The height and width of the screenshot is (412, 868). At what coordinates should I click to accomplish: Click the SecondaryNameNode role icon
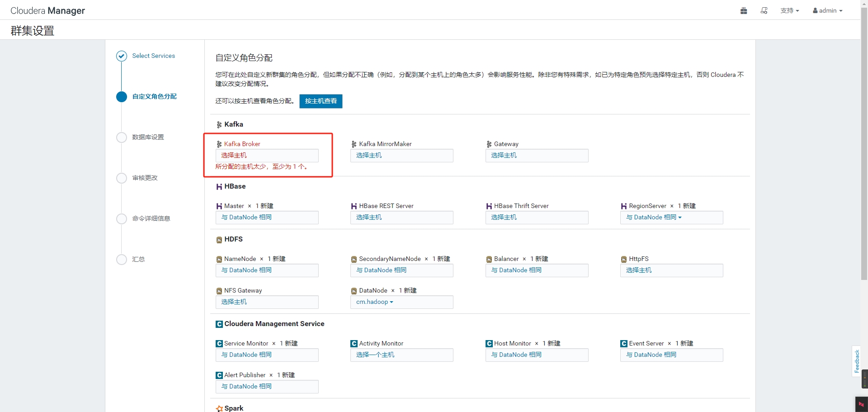coord(354,260)
